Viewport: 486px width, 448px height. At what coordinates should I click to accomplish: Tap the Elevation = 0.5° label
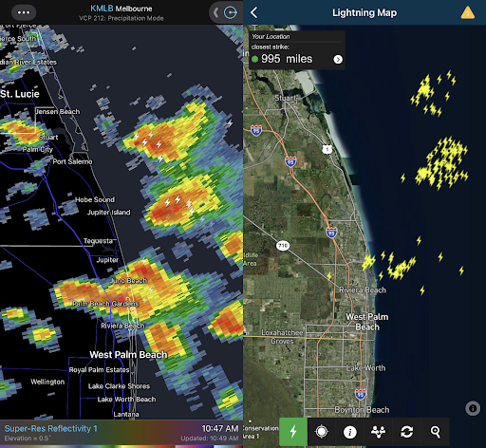[x=28, y=439]
